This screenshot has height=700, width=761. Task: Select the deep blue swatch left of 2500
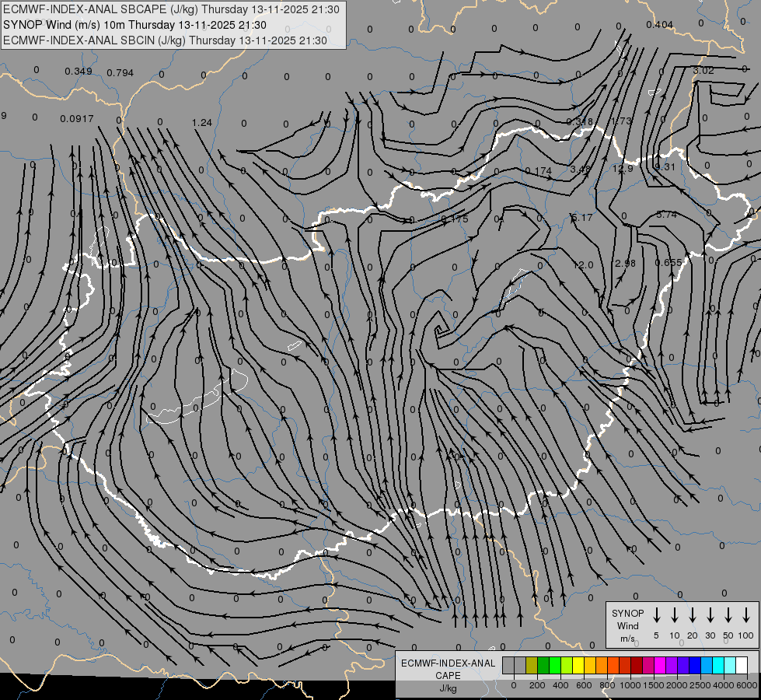694,665
